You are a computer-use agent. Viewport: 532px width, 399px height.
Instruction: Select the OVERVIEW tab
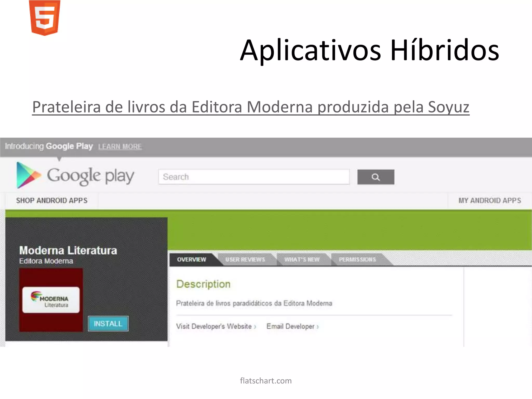point(191,260)
